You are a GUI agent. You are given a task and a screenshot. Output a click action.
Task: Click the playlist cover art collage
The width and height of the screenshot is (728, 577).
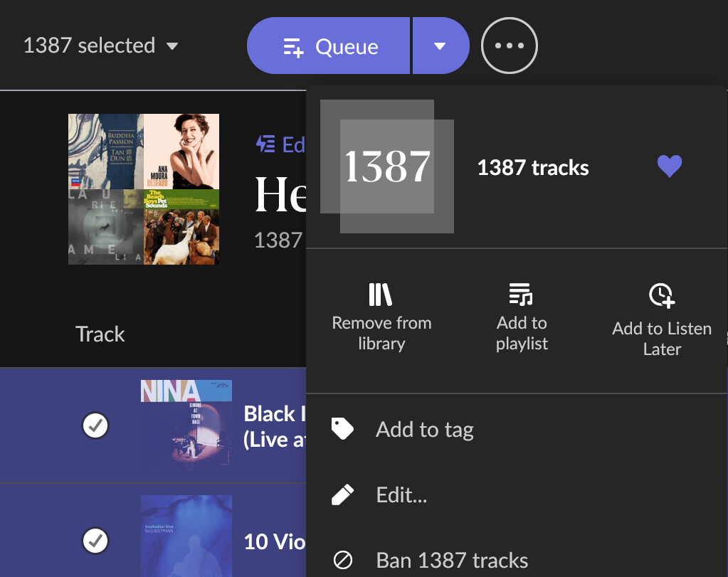pyautogui.click(x=144, y=189)
